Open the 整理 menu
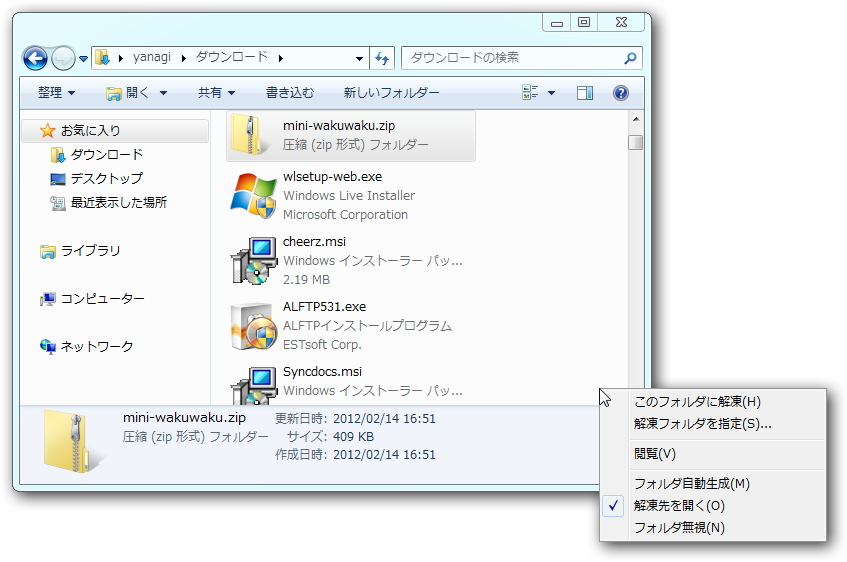847x562 pixels. pyautogui.click(x=56, y=93)
